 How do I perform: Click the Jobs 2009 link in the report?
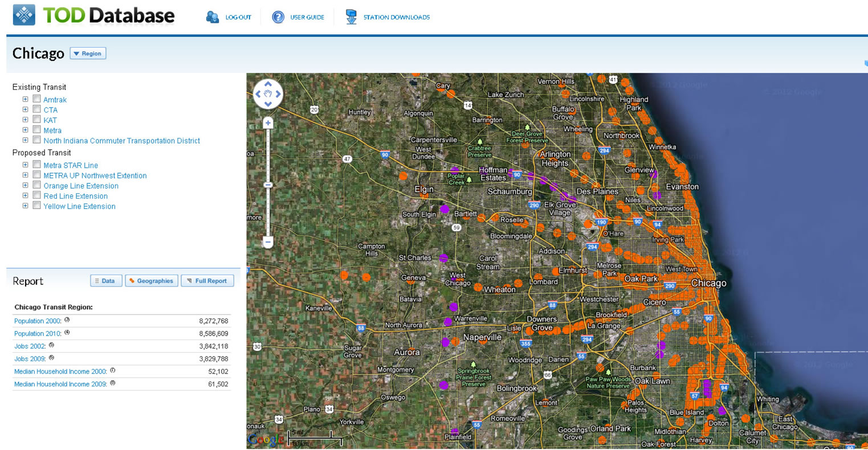30,359
